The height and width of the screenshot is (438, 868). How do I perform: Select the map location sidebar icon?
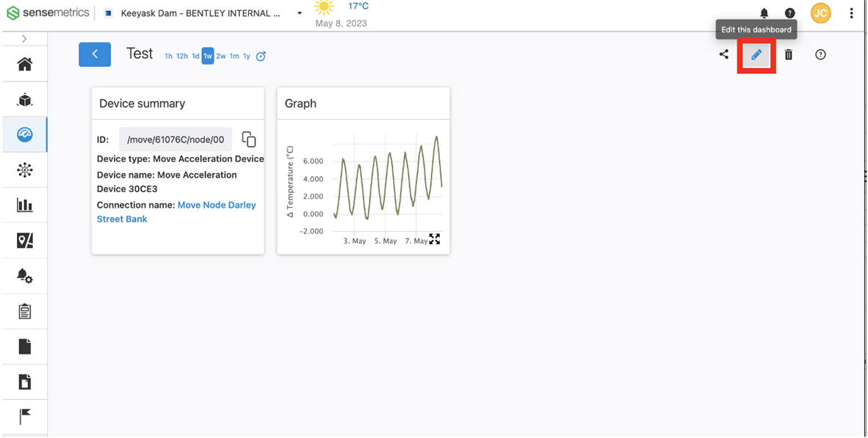[x=24, y=240]
